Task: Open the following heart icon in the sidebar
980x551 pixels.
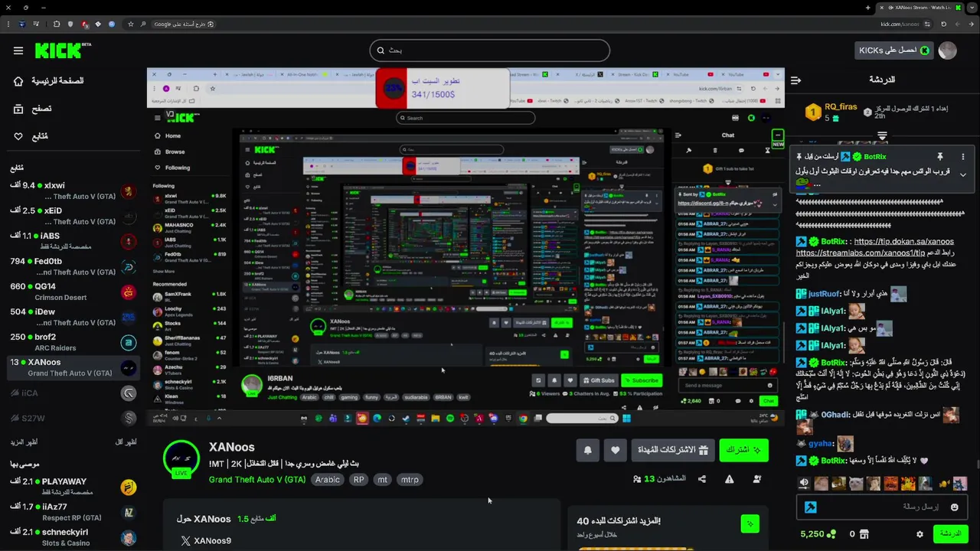Action: [x=18, y=136]
